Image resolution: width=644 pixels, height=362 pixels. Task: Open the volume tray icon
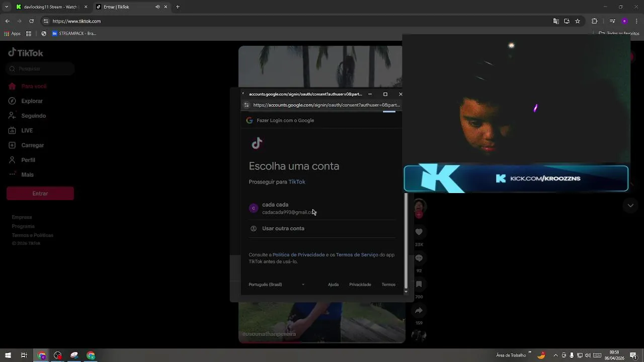(x=588, y=355)
